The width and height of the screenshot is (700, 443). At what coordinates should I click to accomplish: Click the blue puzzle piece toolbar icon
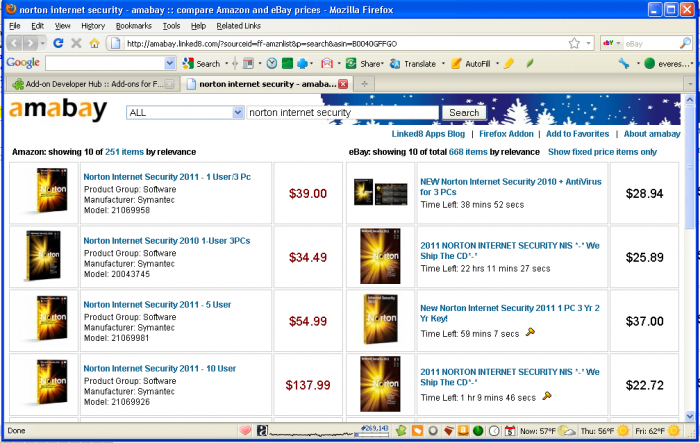(x=302, y=64)
